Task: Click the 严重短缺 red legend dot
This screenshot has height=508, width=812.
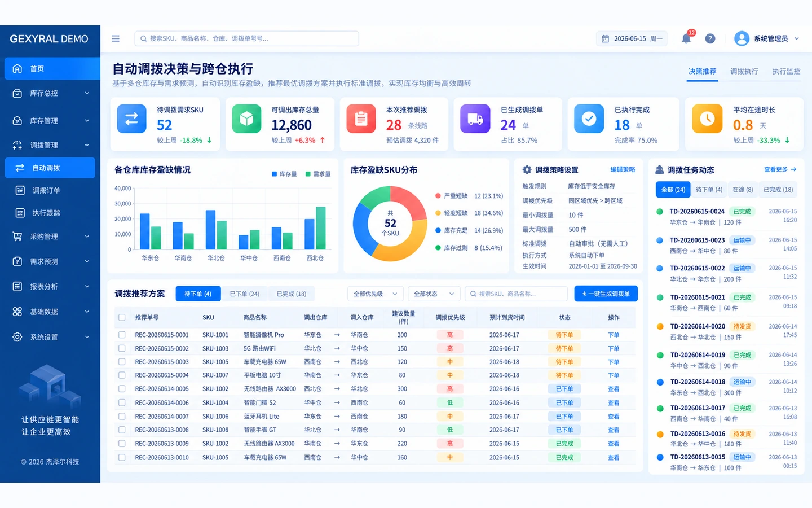Action: tap(438, 196)
